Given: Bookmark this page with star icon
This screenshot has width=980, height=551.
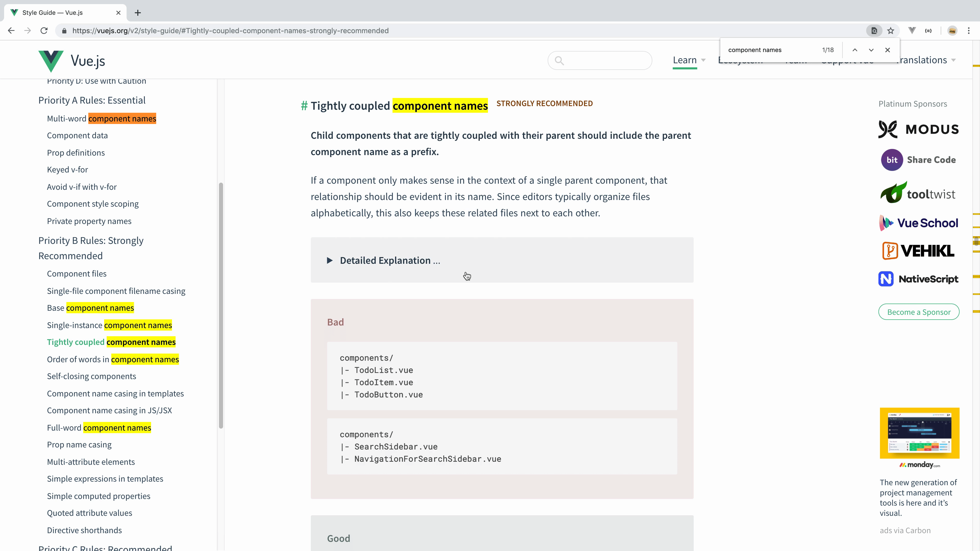Looking at the screenshot, I should (x=891, y=31).
